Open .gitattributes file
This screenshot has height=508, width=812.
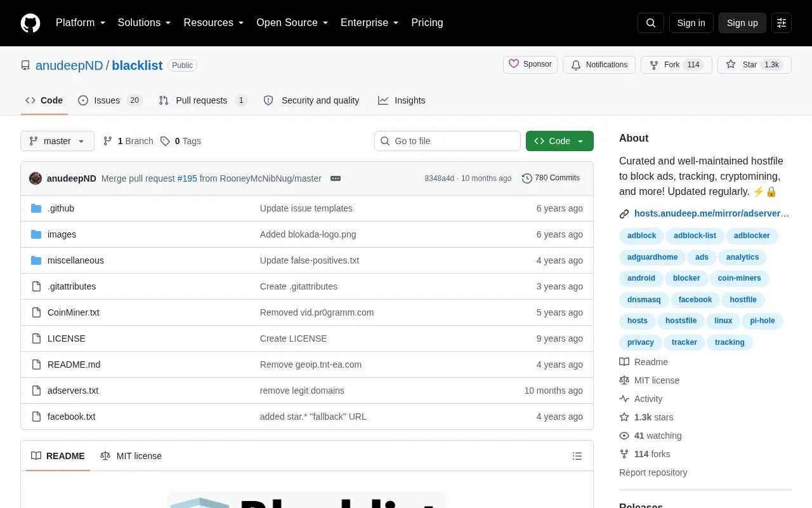pyautogui.click(x=72, y=286)
